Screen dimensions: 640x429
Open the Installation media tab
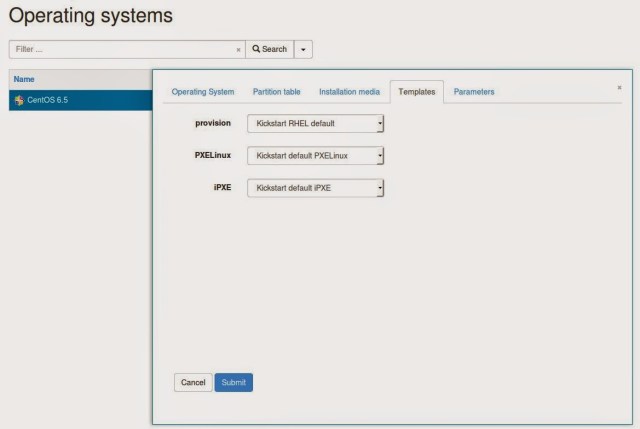click(x=349, y=92)
